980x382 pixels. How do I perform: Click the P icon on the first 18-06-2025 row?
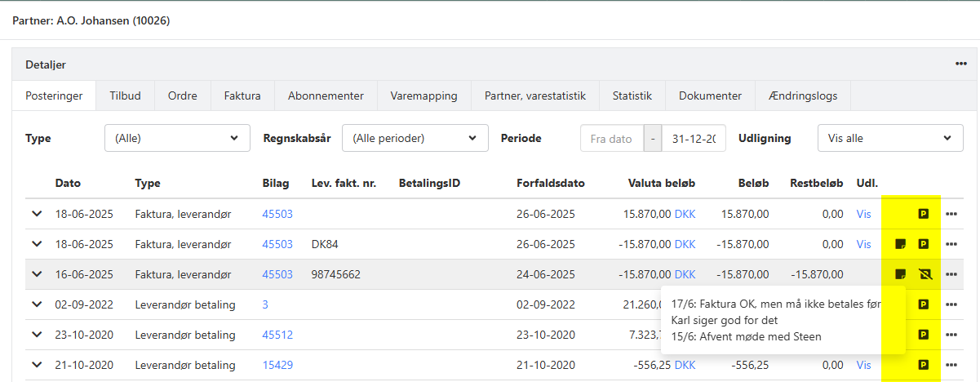[x=924, y=214]
